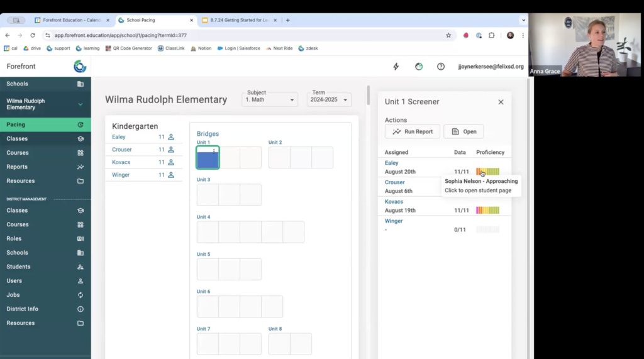
Task: Open the ClassLink bookmark
Action: 171,48
